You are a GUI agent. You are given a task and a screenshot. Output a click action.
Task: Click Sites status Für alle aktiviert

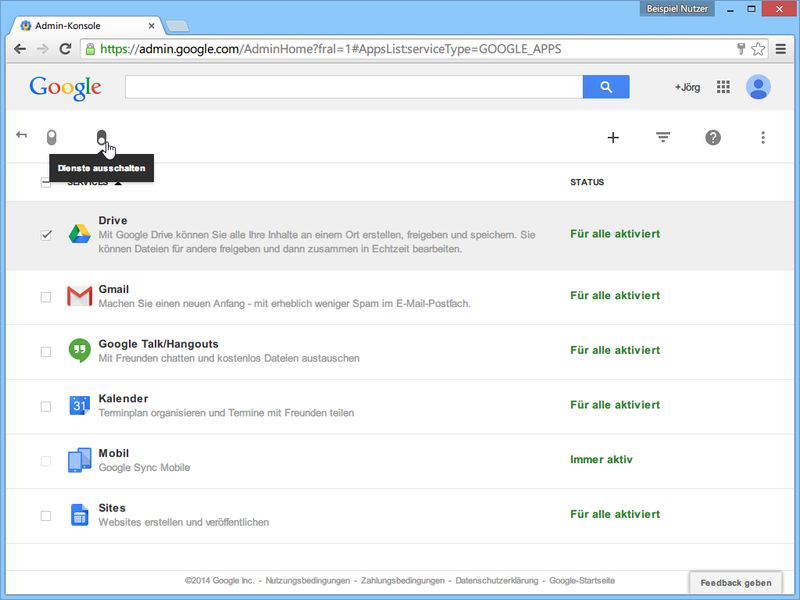(615, 514)
